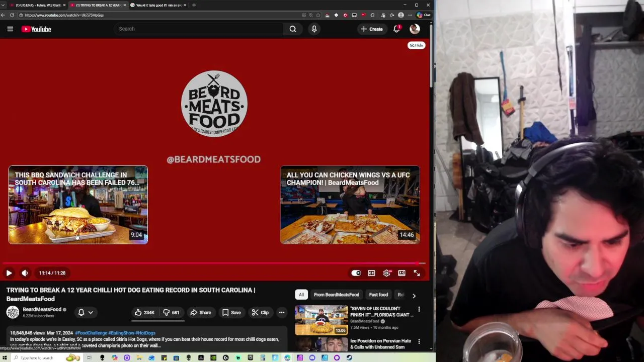The image size is (644, 362).
Task: Open the All You Can Chicken Wings end-screen video
Action: 350,205
